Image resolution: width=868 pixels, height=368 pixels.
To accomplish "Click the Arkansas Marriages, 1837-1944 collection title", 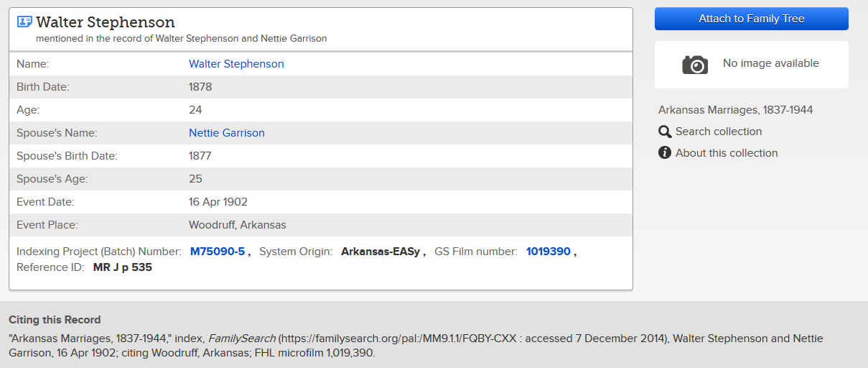I will (736, 110).
